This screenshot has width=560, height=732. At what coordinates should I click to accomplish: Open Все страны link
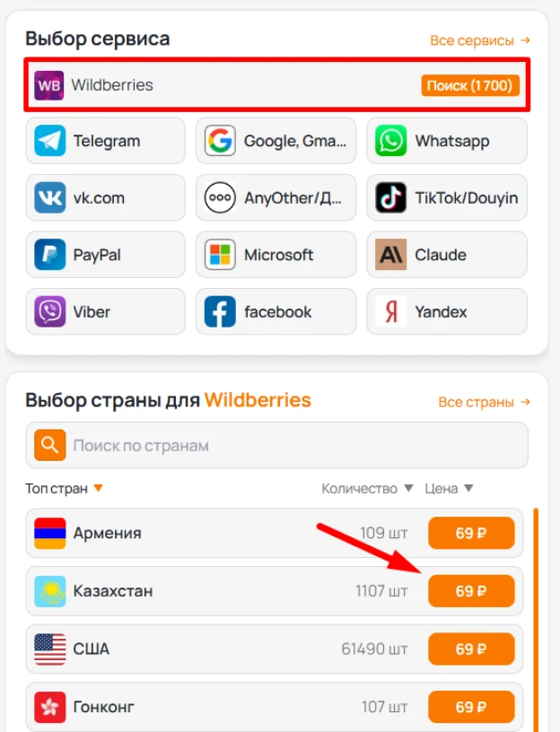[x=484, y=402]
